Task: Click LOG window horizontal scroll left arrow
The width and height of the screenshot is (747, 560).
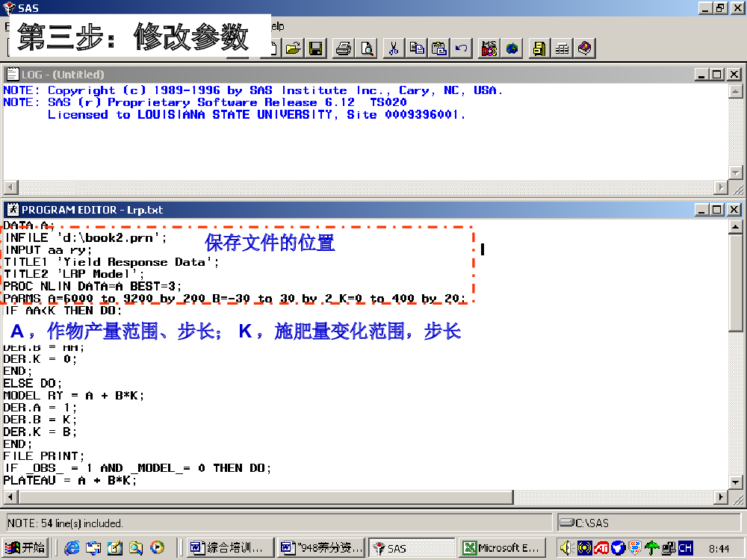Action: pyautogui.click(x=11, y=187)
